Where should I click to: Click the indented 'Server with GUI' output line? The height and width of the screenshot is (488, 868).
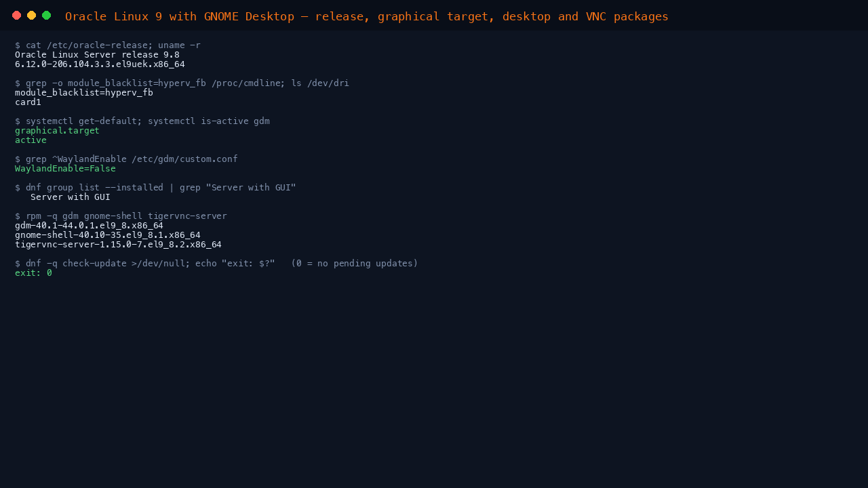[71, 197]
